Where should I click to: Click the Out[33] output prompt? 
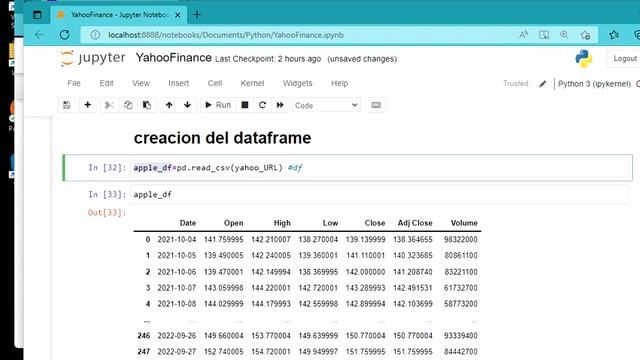pos(107,213)
